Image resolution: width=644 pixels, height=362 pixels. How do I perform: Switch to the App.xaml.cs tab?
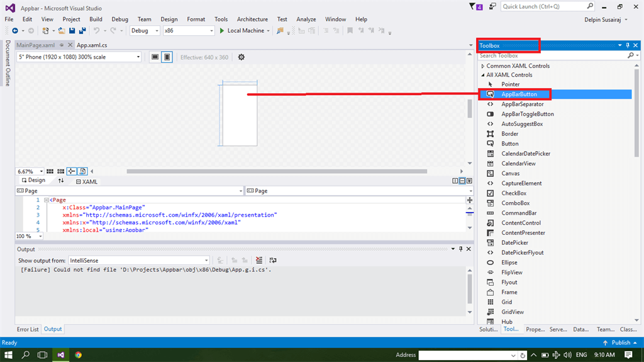pyautogui.click(x=92, y=45)
